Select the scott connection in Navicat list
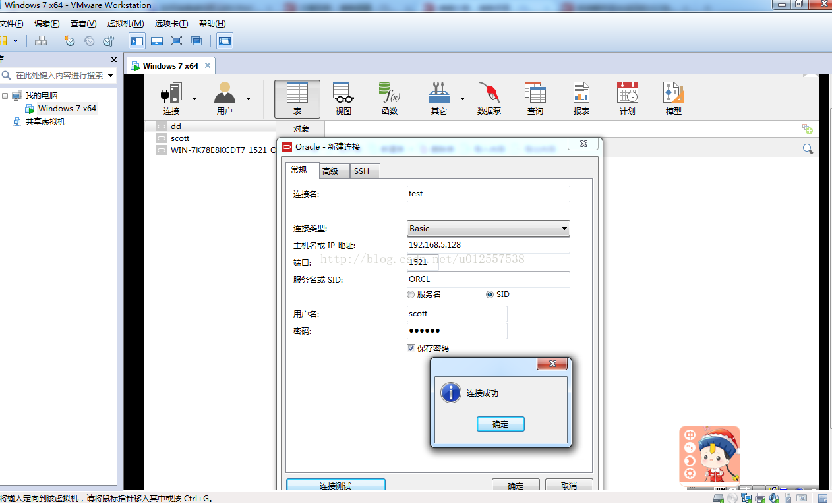The image size is (832, 504). coord(180,138)
